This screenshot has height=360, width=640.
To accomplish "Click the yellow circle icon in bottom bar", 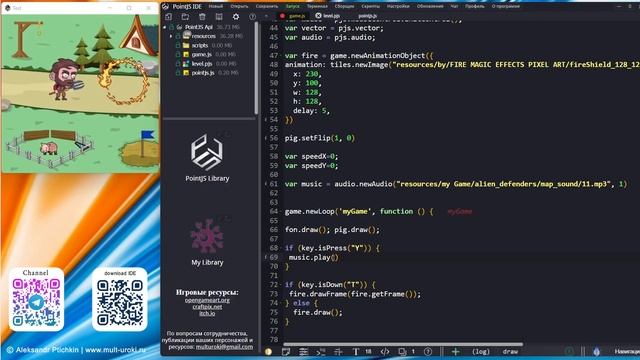I will 268,351.
